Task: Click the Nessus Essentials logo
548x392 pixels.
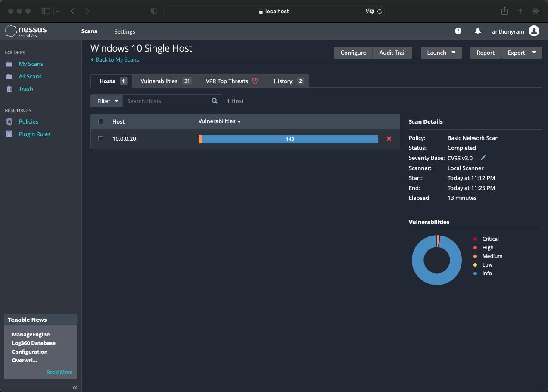Action: [26, 31]
